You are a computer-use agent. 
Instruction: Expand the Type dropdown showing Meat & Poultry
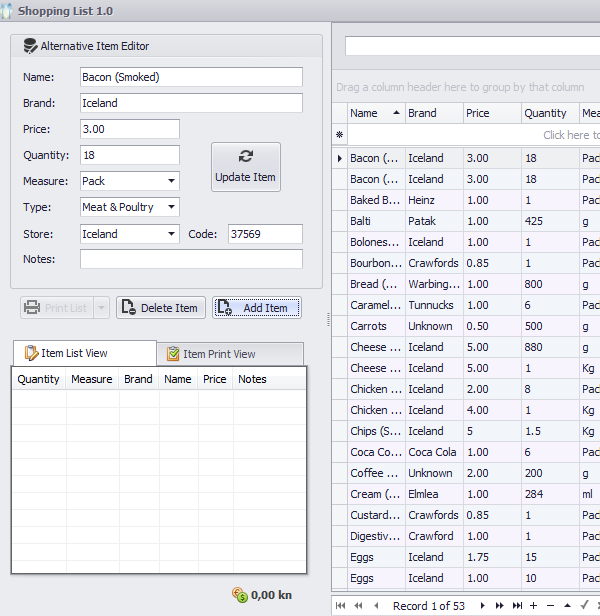172,207
